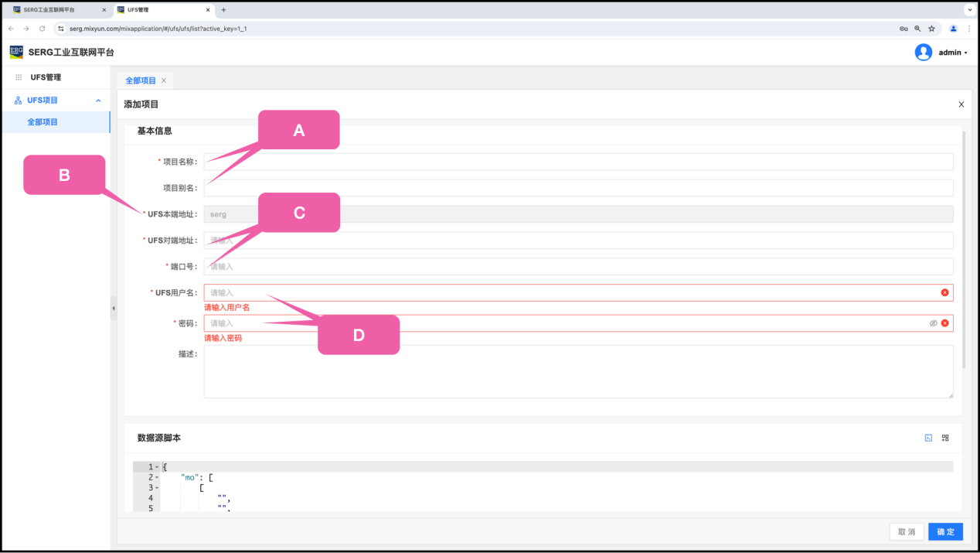Click the 确定 confirm button
This screenshot has height=553, width=980.
pos(945,532)
